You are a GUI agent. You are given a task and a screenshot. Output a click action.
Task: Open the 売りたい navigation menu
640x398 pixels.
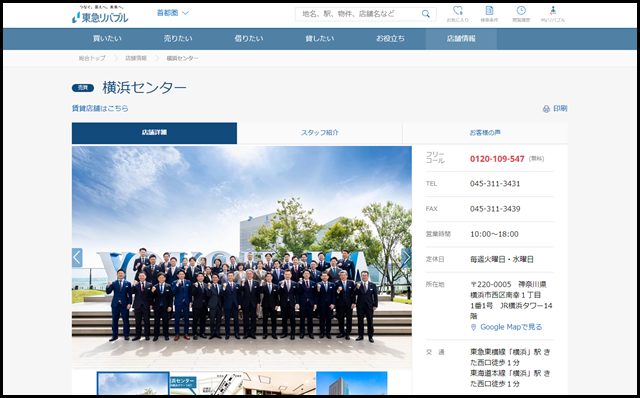point(178,39)
